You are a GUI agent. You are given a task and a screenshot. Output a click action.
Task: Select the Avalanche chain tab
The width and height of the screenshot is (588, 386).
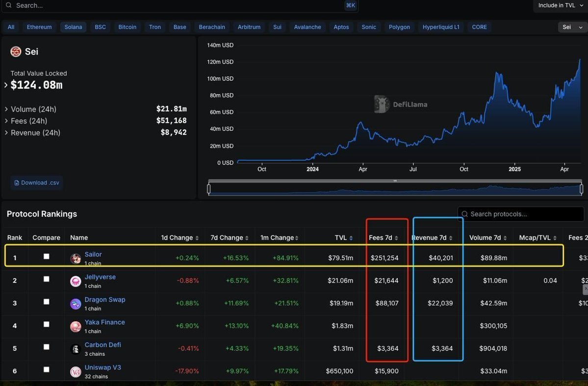tap(307, 27)
